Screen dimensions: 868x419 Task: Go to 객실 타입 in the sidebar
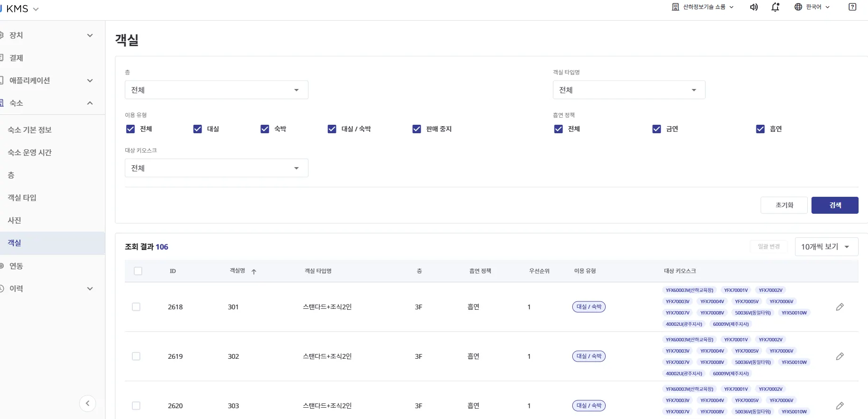click(22, 198)
